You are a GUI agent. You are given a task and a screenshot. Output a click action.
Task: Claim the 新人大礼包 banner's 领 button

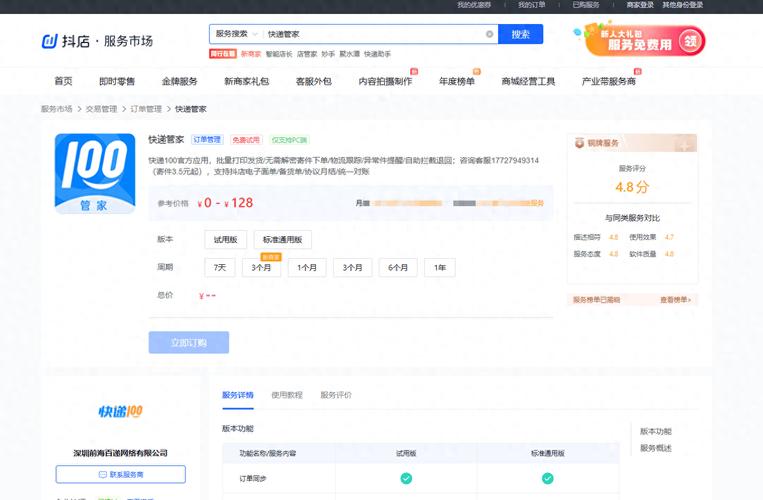pos(690,41)
